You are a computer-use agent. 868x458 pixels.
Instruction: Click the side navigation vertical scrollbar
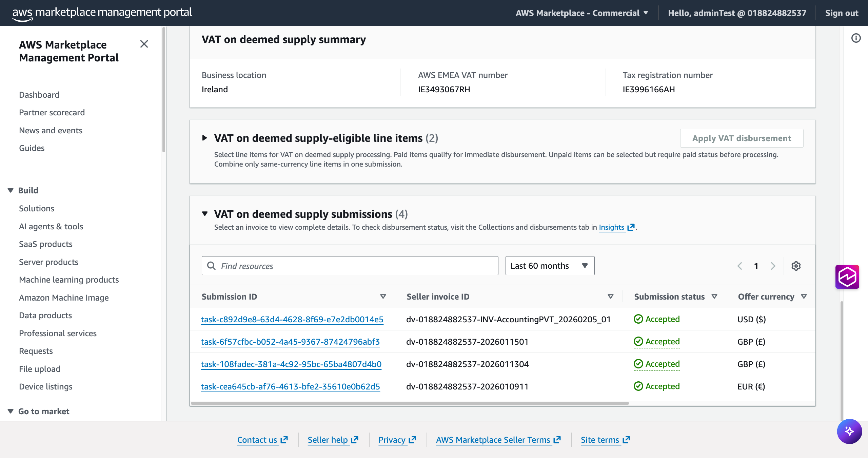click(x=164, y=90)
